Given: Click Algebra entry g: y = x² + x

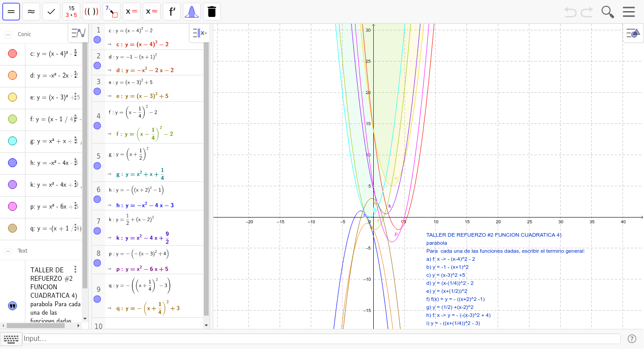Looking at the screenshot, I should pyautogui.click(x=54, y=141).
